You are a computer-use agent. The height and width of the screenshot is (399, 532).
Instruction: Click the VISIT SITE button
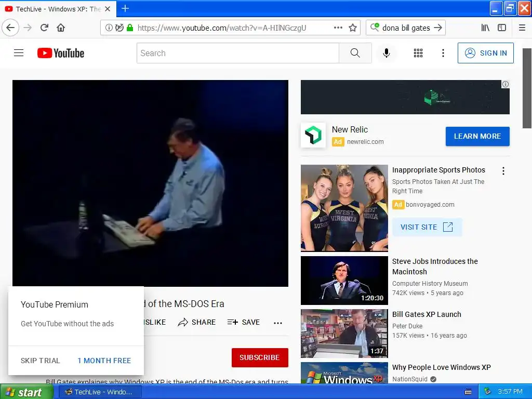click(427, 227)
